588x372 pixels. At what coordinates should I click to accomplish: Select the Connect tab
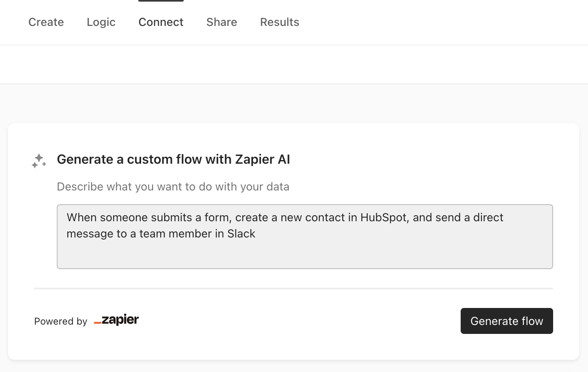tap(161, 22)
